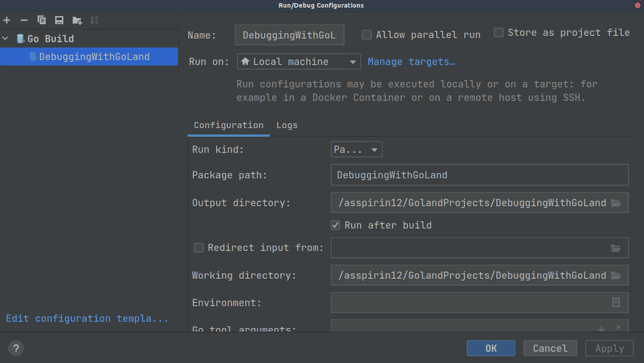Open the Run kind dropdown
This screenshot has height=363, width=644.
pos(356,149)
